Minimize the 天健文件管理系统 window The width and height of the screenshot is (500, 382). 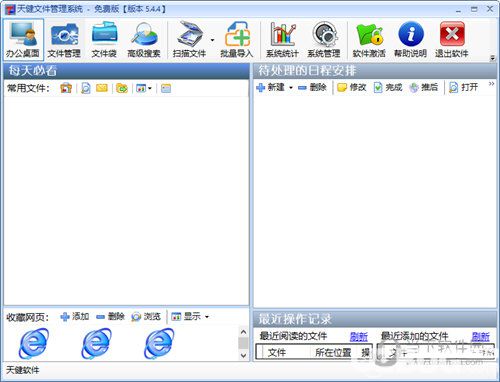459,10
